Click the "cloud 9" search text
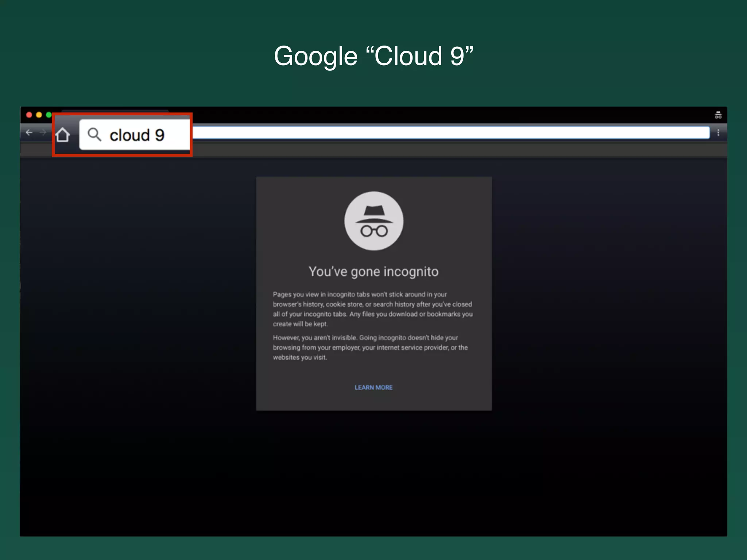Screen dimensions: 747x560 [137, 135]
